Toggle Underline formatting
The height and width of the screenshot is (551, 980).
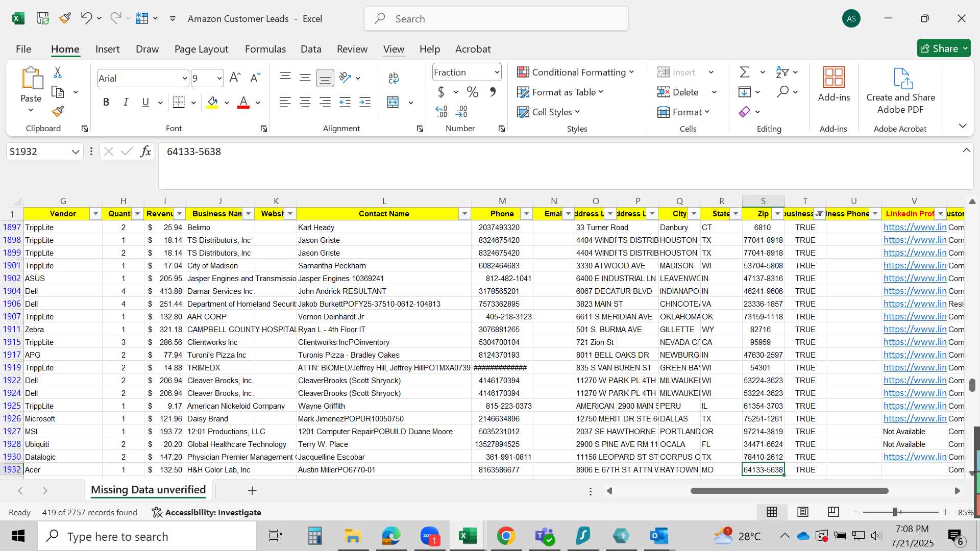point(145,102)
